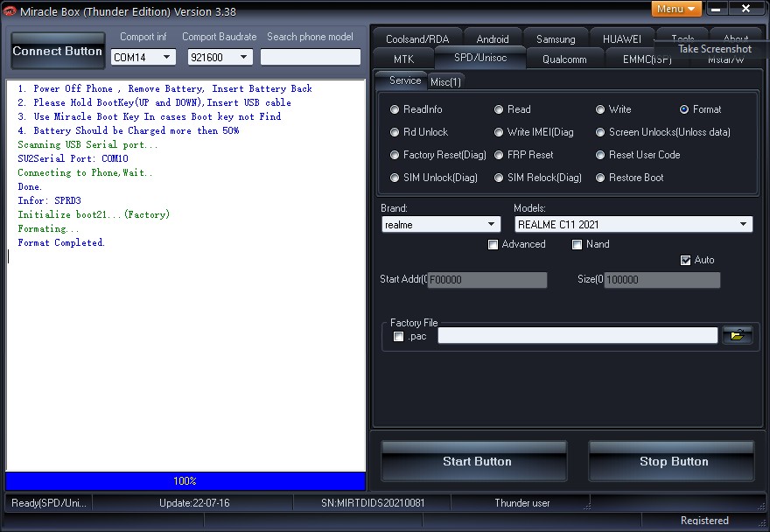770x532 pixels.
Task: Click the Start Button
Action: pyautogui.click(x=474, y=461)
